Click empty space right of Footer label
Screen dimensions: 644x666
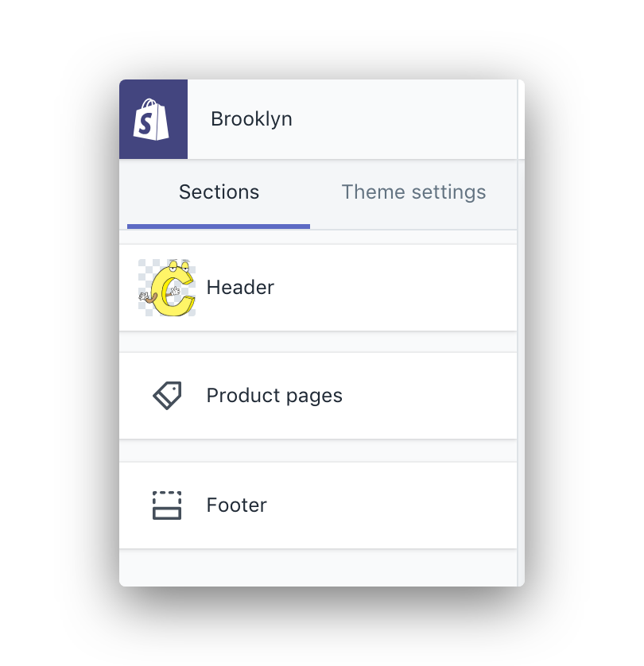pos(398,505)
